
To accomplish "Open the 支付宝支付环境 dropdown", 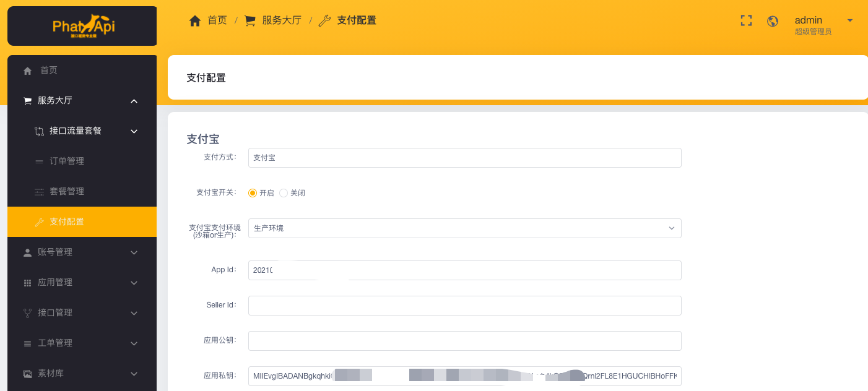I will [464, 228].
